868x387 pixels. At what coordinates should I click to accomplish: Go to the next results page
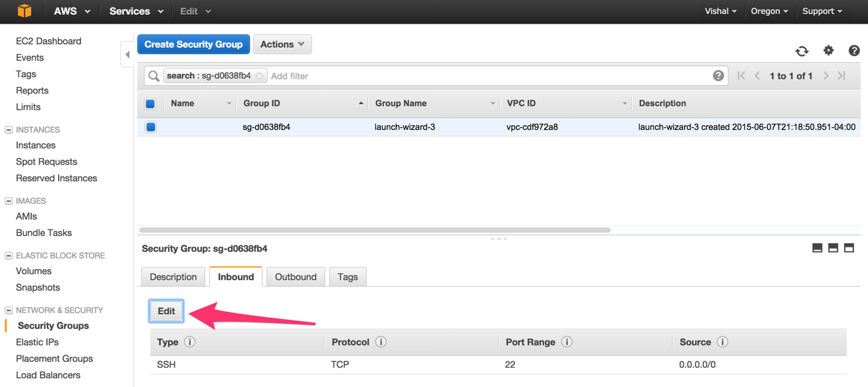coord(826,76)
